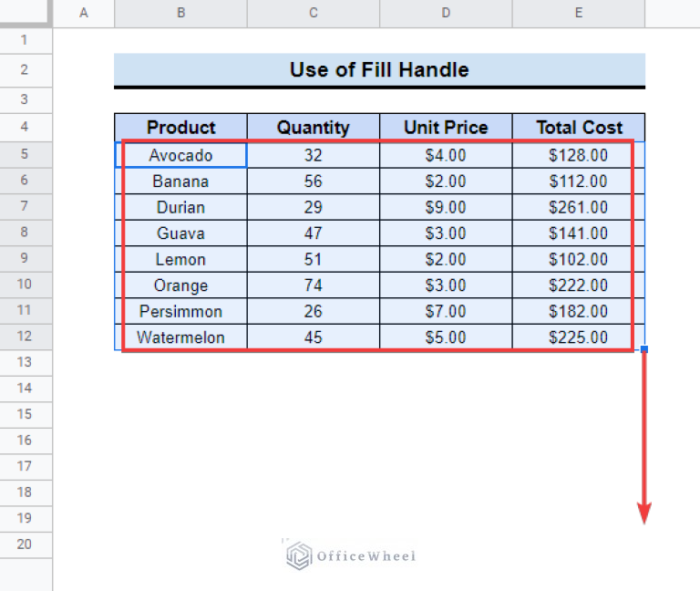Select total cost $222.00 cell

click(x=579, y=285)
